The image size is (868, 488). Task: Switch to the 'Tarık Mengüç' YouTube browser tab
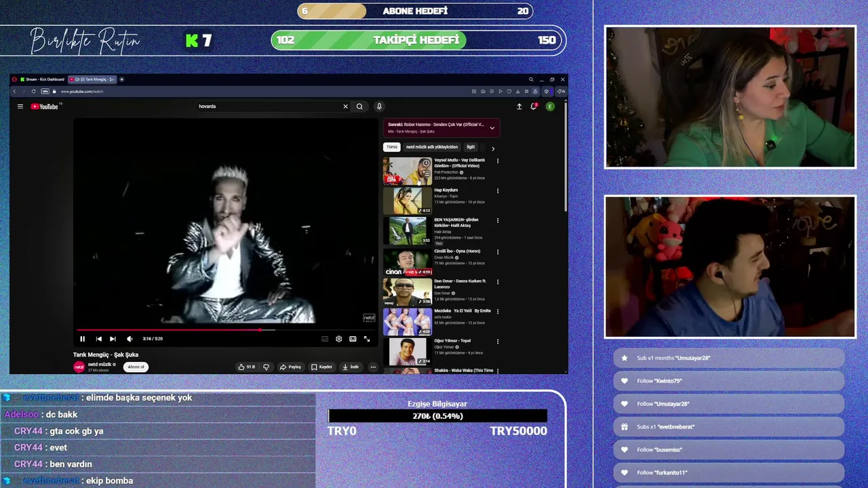[x=93, y=79]
